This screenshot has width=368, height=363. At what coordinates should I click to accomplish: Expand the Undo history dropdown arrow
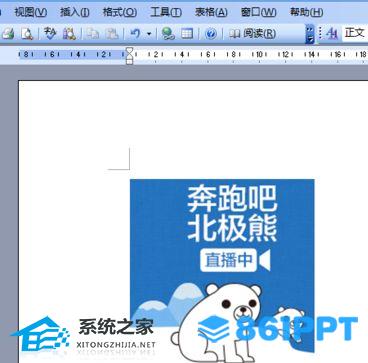(x=149, y=34)
